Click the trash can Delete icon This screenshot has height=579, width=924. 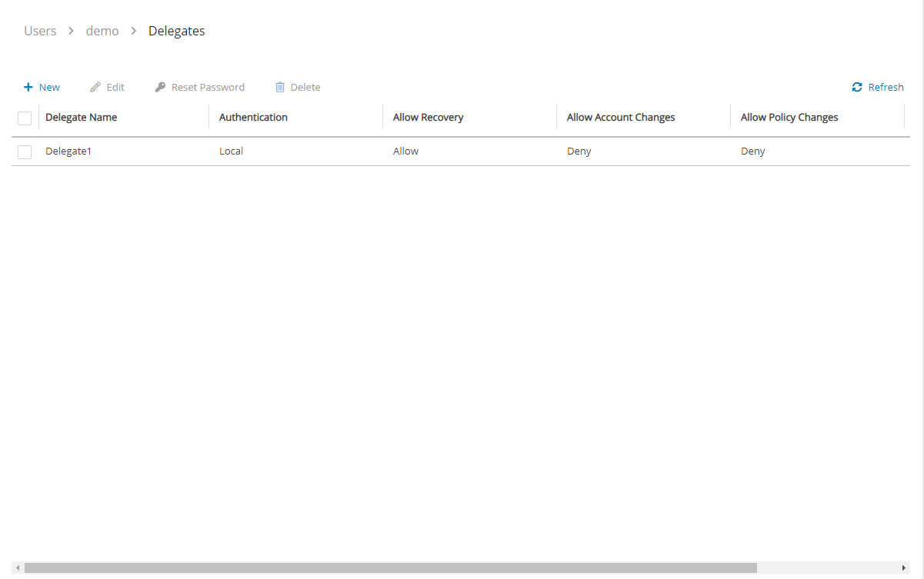pos(280,87)
